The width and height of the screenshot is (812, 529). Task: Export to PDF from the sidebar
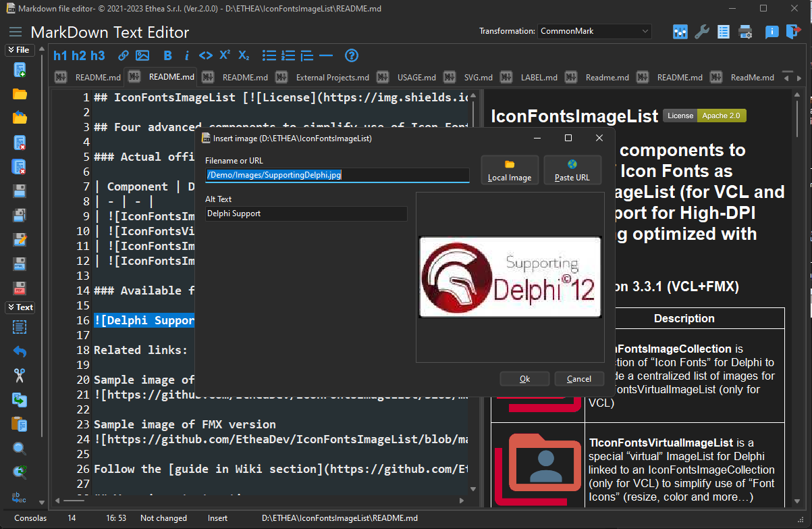point(20,288)
